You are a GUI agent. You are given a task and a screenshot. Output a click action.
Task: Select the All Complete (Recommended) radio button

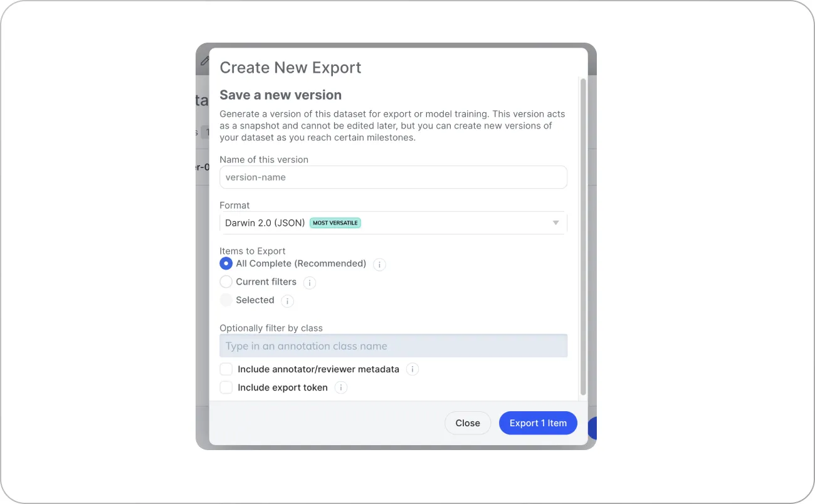coord(226,263)
